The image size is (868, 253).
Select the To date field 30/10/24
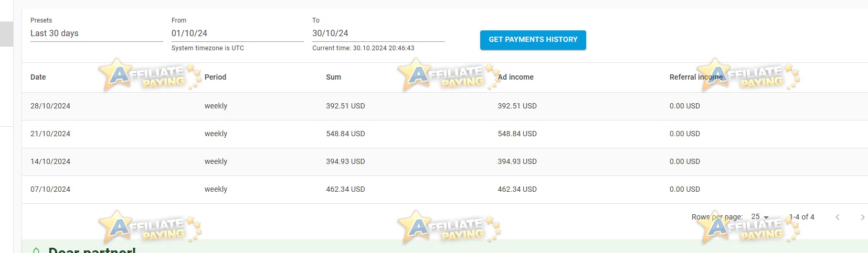click(378, 34)
